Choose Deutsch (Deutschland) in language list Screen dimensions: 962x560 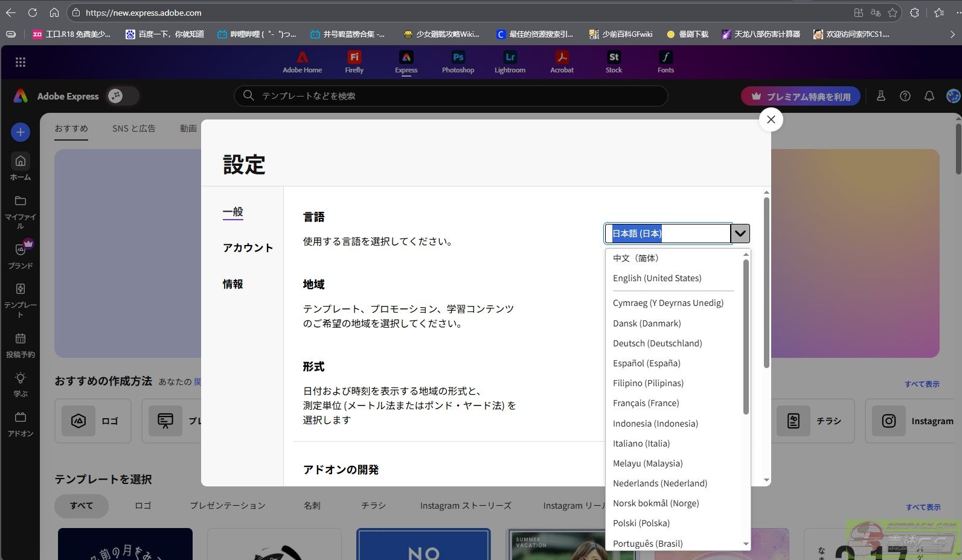tap(657, 343)
